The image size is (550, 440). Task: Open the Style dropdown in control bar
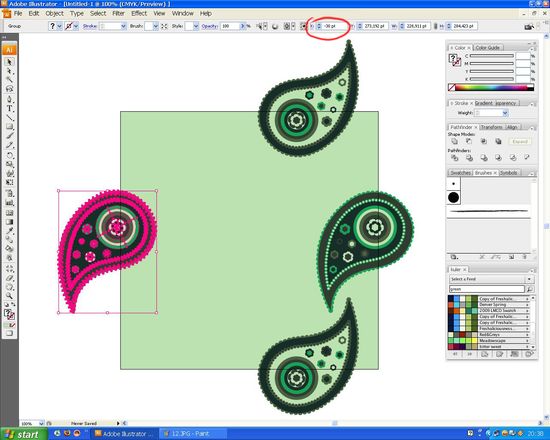coord(196,26)
